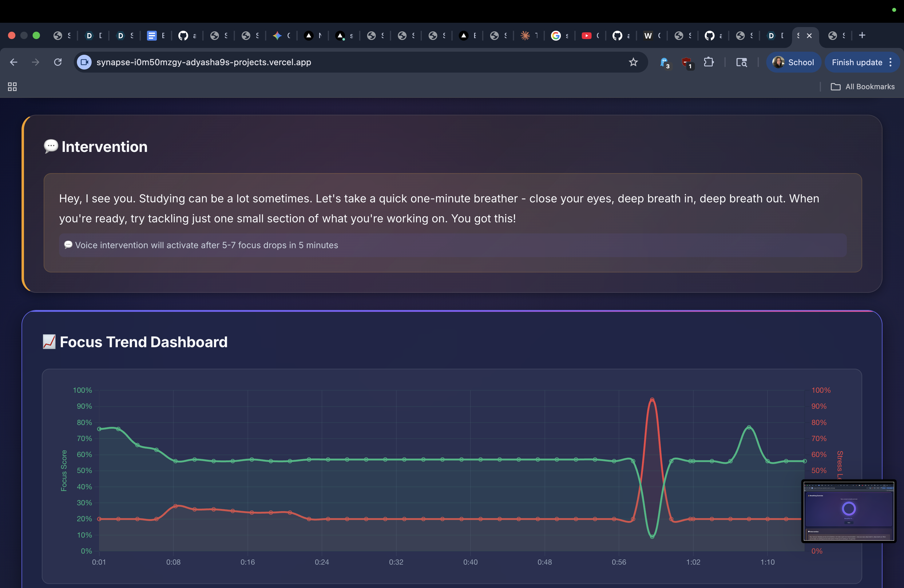Close the currently active tab

[x=809, y=35]
